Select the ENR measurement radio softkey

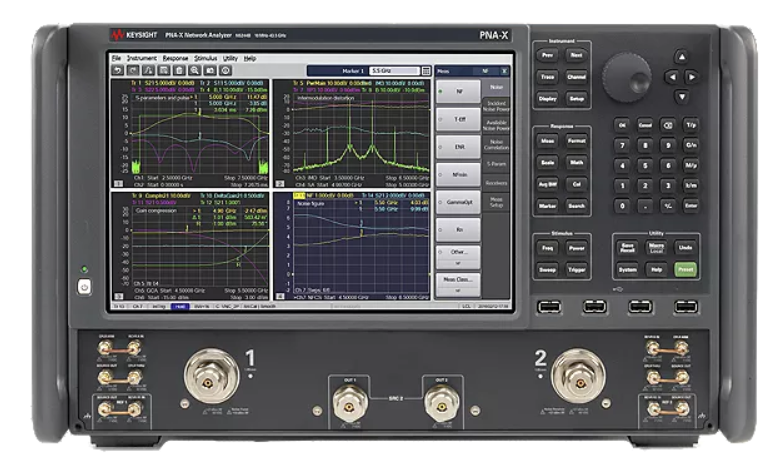pos(458,147)
